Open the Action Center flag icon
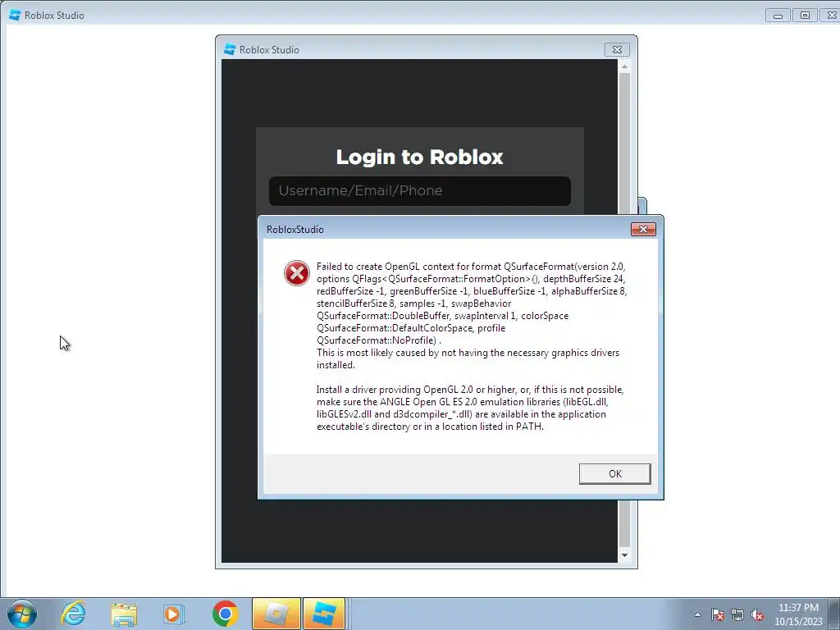840x630 pixels. pyautogui.click(x=717, y=614)
